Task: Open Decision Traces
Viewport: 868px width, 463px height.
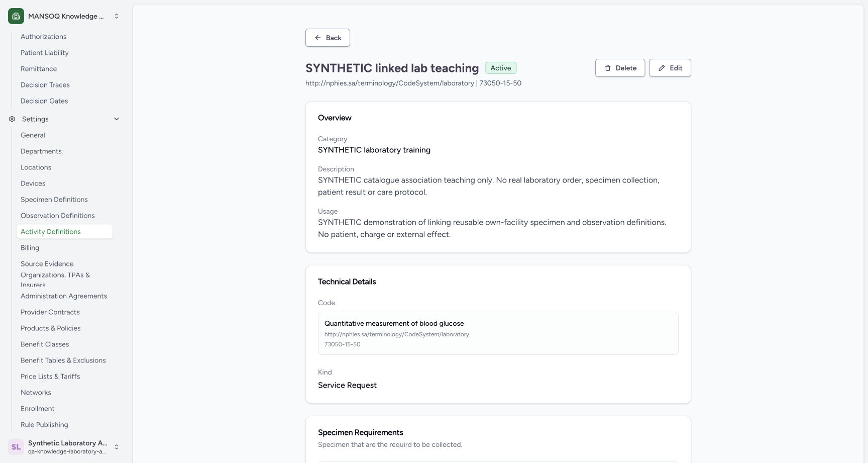Action: coord(45,85)
